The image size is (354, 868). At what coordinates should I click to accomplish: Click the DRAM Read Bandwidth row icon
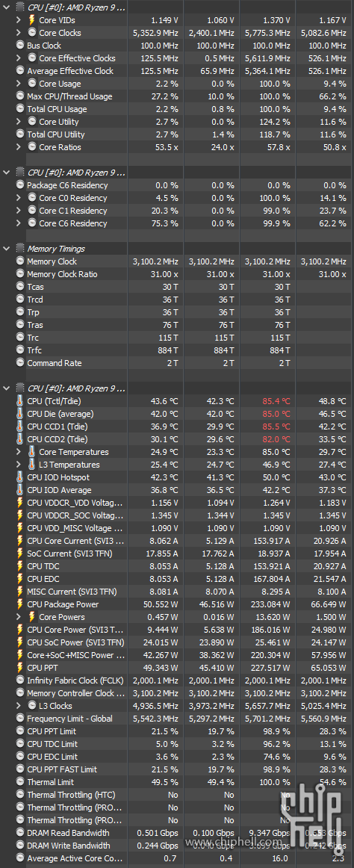(20, 833)
